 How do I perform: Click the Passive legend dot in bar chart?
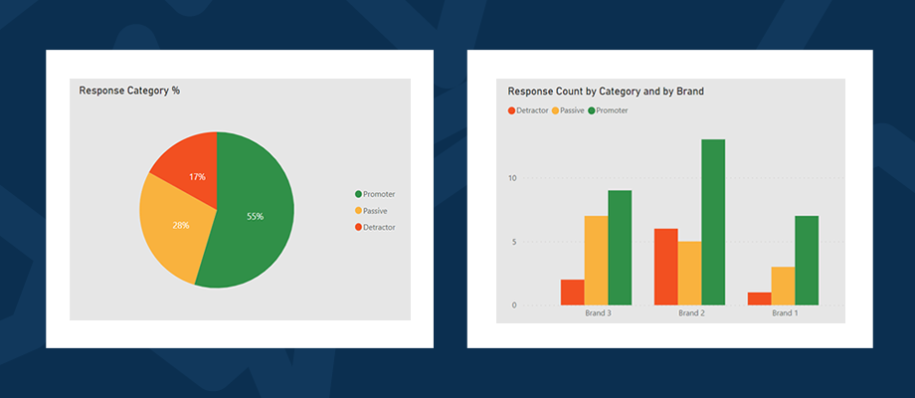point(556,110)
